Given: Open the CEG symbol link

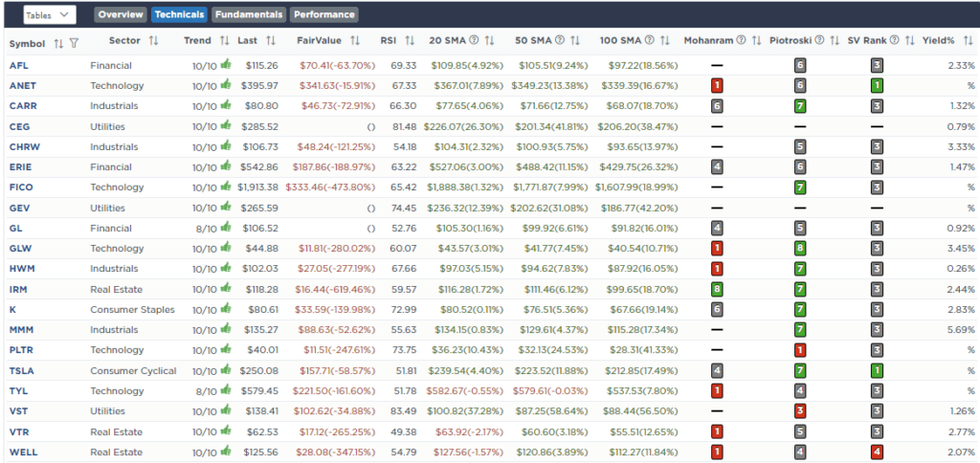Looking at the screenshot, I should (x=19, y=126).
